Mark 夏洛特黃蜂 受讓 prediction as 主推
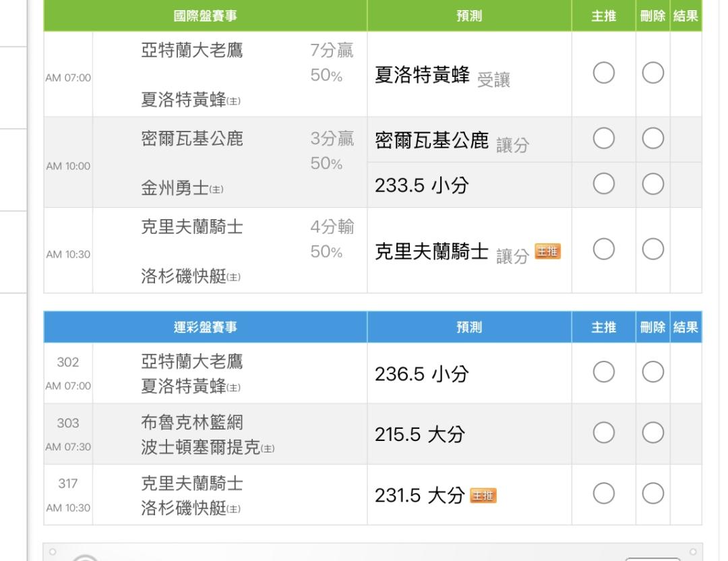 pyautogui.click(x=603, y=73)
